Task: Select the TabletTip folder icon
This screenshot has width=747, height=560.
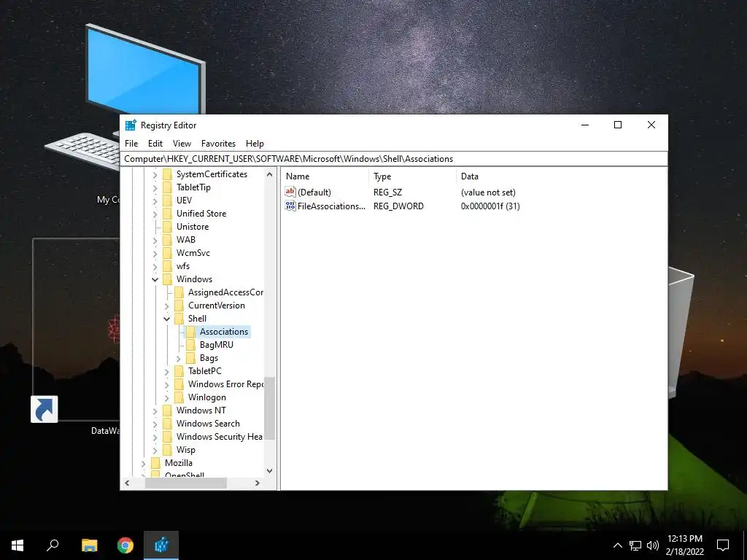Action: pos(167,187)
